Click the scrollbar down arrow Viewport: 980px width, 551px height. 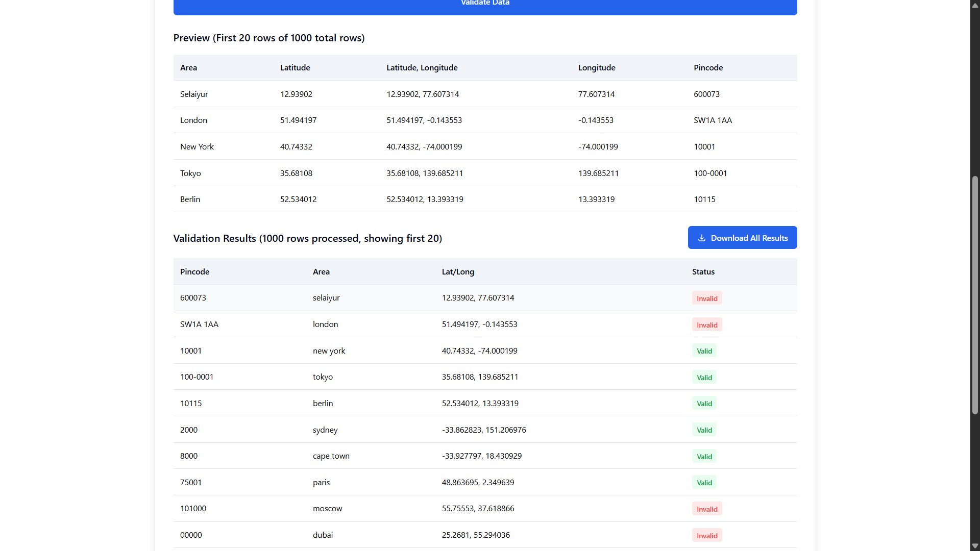pyautogui.click(x=975, y=546)
